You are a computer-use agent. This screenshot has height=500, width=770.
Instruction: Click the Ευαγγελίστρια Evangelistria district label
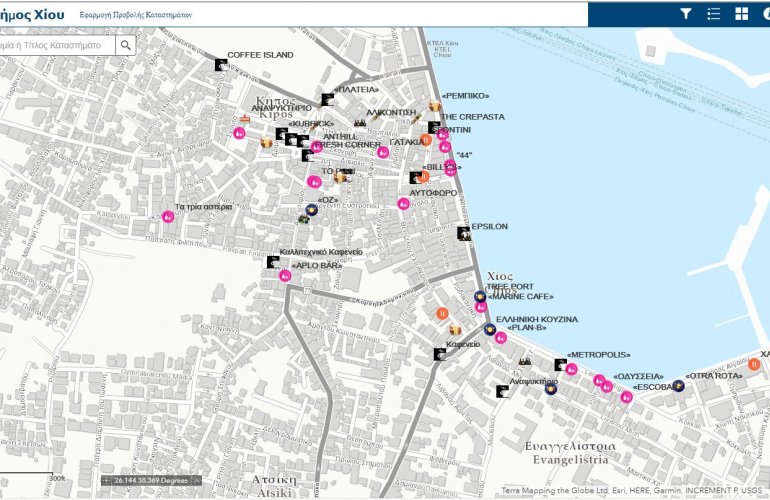click(x=570, y=453)
